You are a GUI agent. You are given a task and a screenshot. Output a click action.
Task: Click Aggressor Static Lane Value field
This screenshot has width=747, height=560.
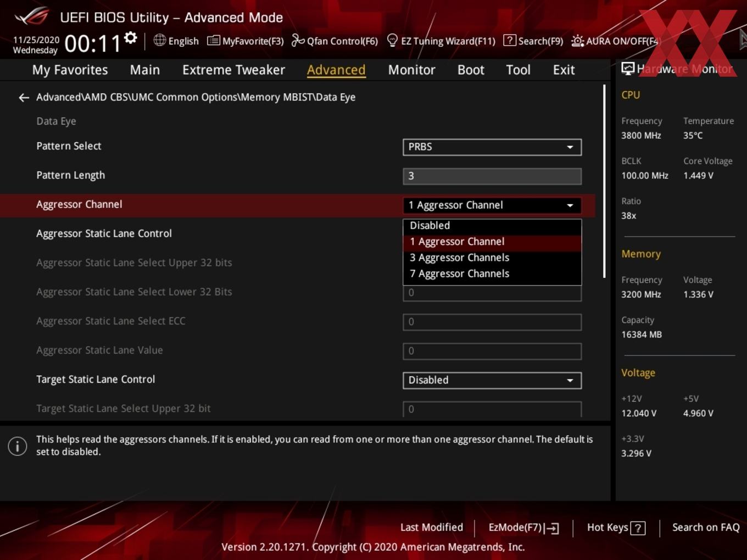tap(492, 351)
